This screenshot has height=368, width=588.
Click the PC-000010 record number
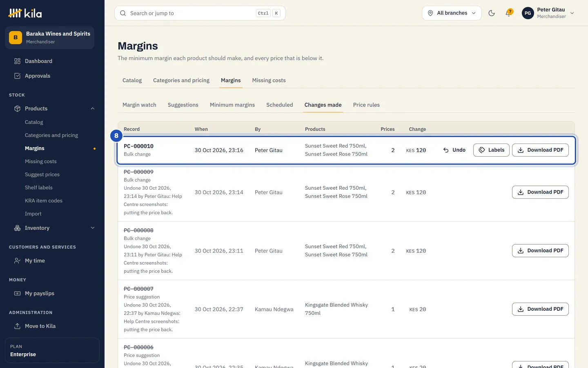click(139, 146)
